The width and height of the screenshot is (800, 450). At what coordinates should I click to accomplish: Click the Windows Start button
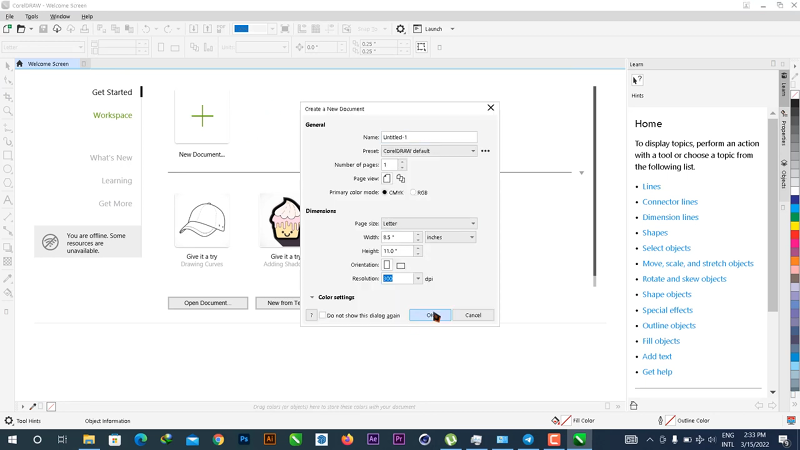coord(12,439)
